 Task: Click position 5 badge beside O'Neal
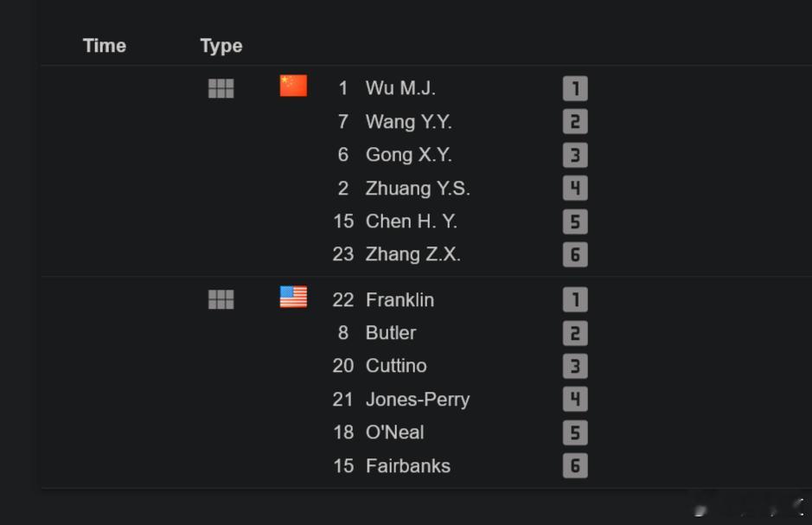575,432
